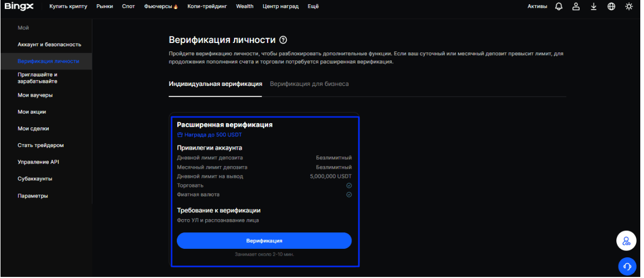The height and width of the screenshot is (278, 644).
Task: Click 5,000,000 USDT withdrawal limit value
Action: (331, 176)
